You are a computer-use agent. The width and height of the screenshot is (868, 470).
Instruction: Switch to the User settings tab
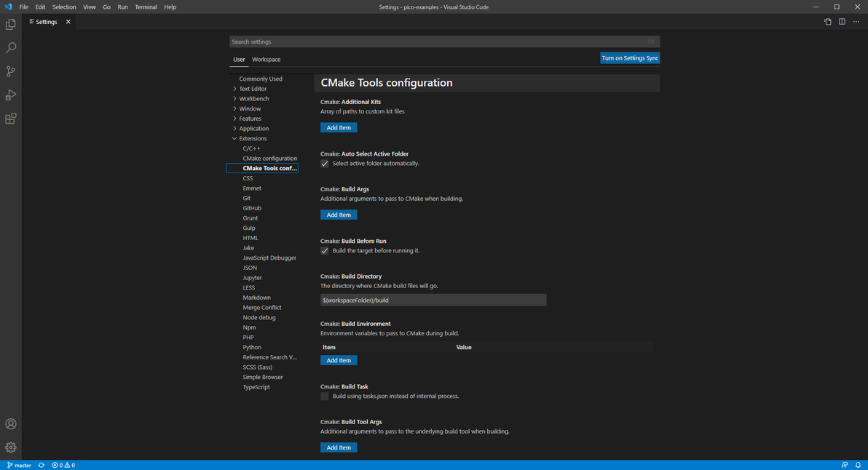click(x=239, y=59)
